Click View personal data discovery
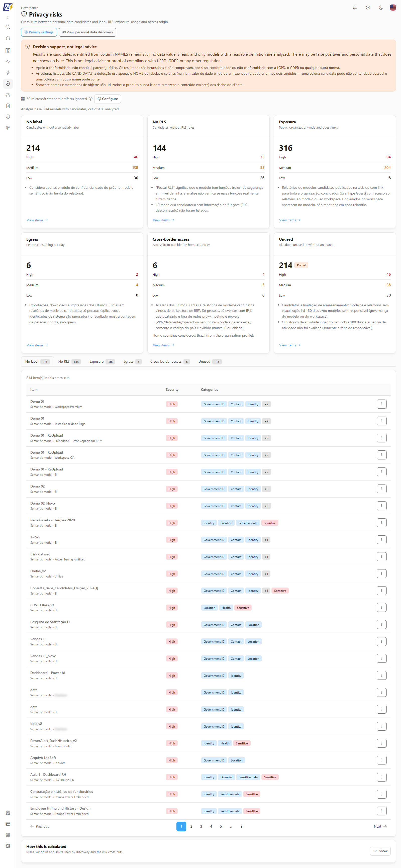Viewport: 401px width, 868px height. click(x=88, y=32)
